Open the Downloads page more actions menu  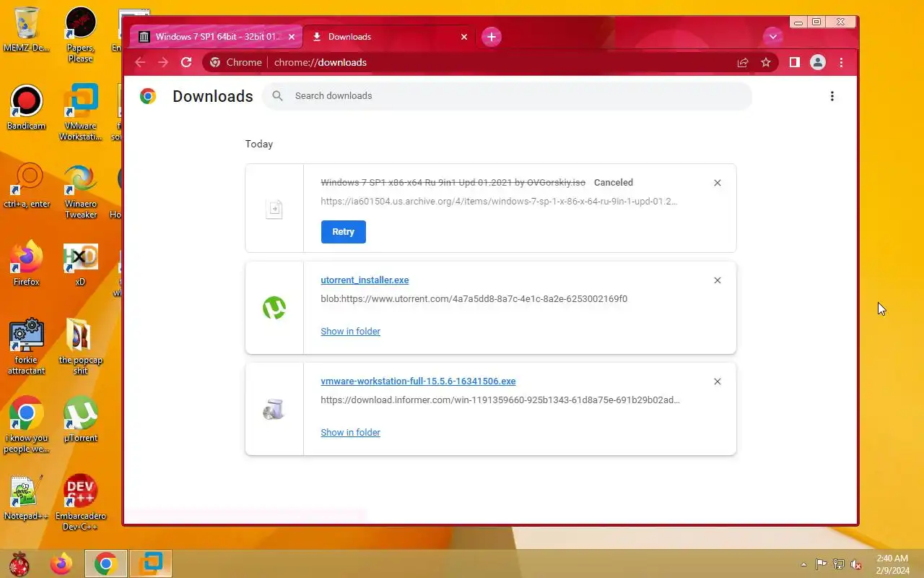pyautogui.click(x=832, y=96)
